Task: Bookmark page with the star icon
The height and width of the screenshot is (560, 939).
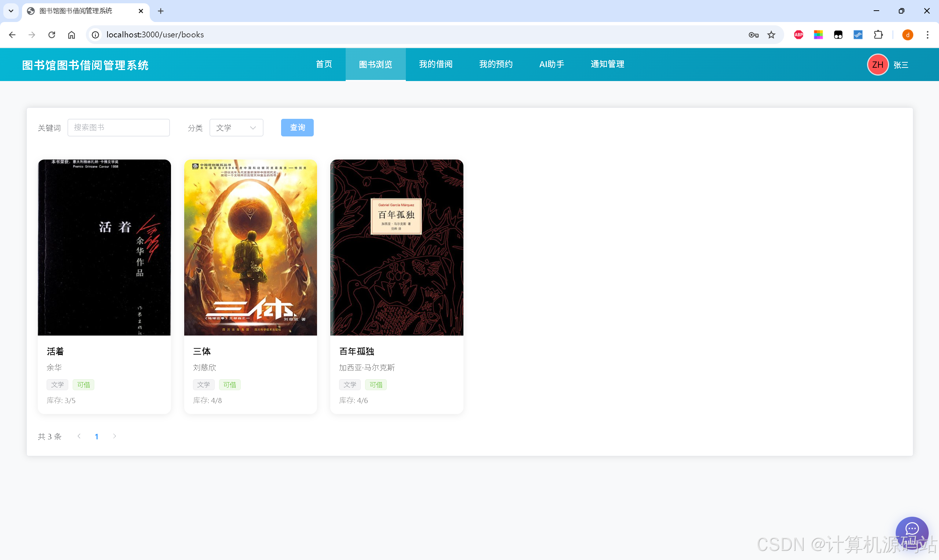Action: (x=771, y=35)
